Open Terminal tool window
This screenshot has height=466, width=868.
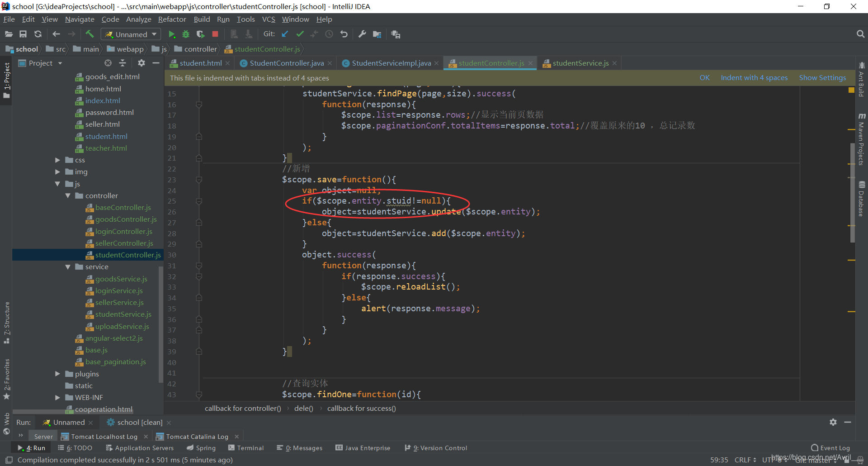coord(246,448)
